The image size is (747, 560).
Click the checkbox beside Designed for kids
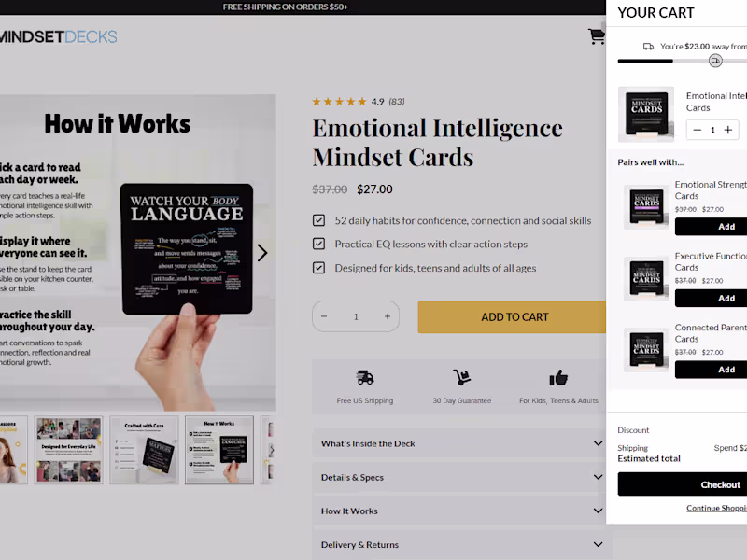[x=318, y=268]
